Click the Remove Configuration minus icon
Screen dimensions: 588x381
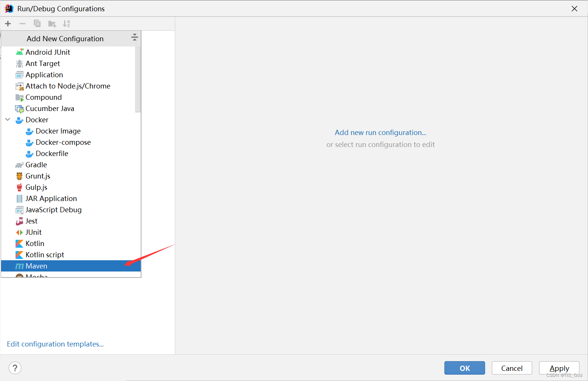[23, 24]
